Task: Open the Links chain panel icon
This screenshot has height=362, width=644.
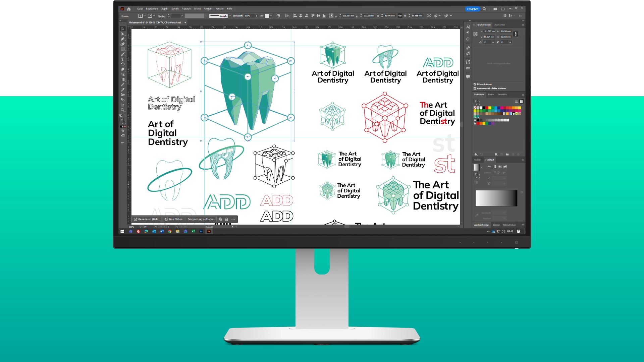Action: (x=468, y=68)
